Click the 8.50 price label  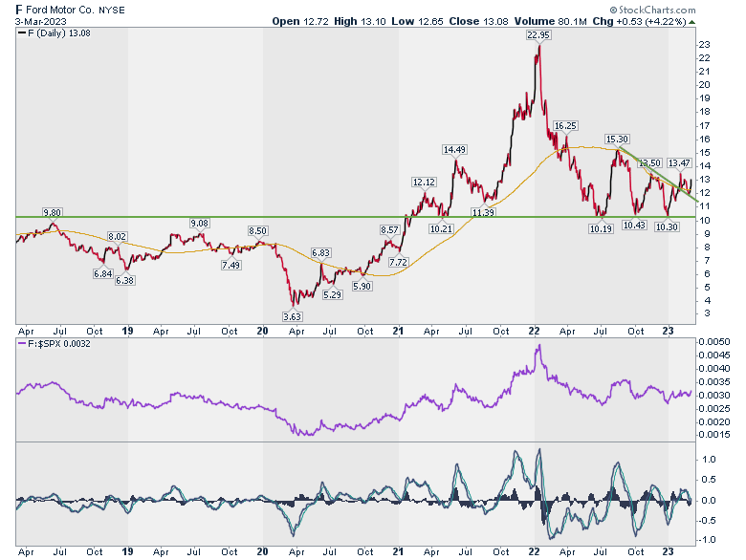pyautogui.click(x=257, y=230)
